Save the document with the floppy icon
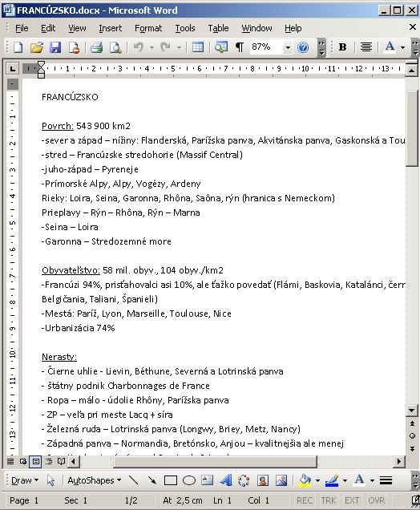420x510 pixels. coord(55,47)
